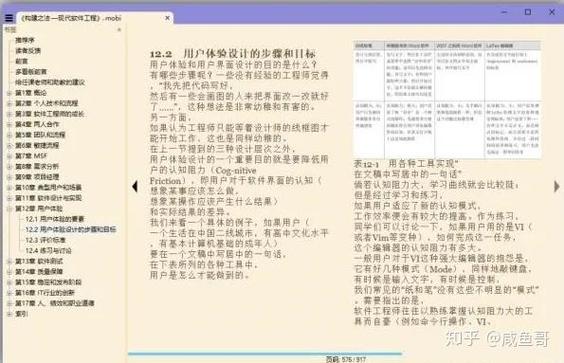Open the hamburger menu icon
The image size is (564, 363).
coord(9,18)
